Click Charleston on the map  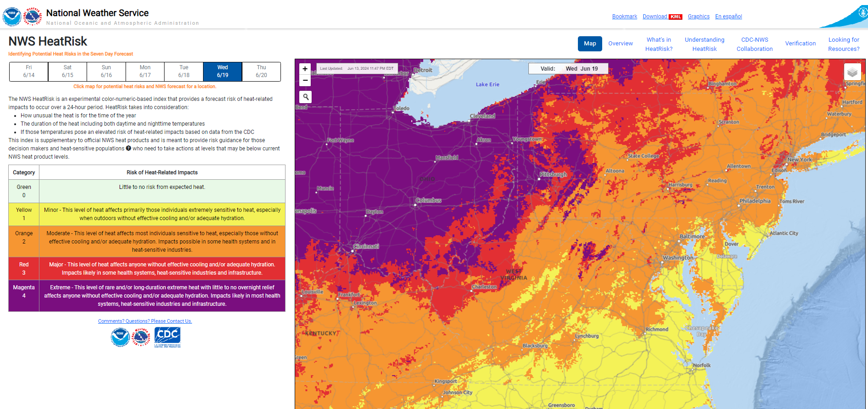coord(484,287)
